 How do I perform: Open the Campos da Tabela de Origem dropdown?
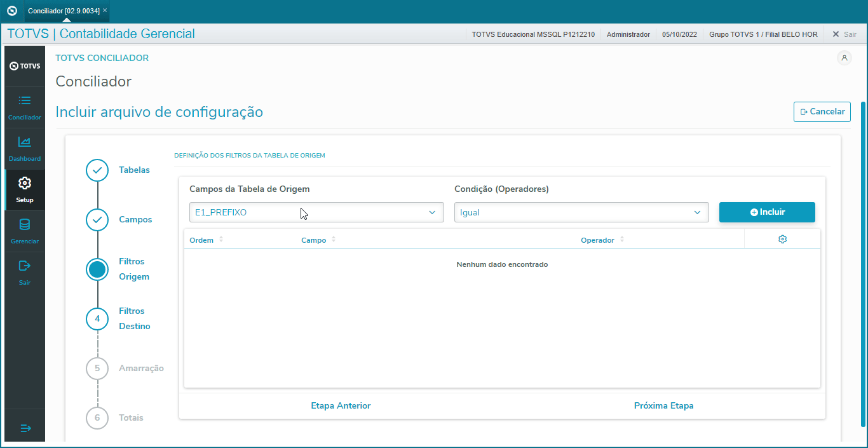(x=316, y=212)
